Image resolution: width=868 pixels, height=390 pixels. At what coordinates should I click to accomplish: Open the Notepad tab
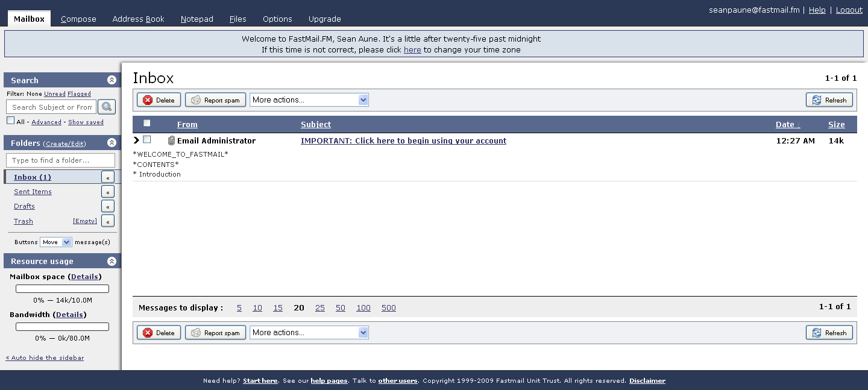[x=197, y=19]
